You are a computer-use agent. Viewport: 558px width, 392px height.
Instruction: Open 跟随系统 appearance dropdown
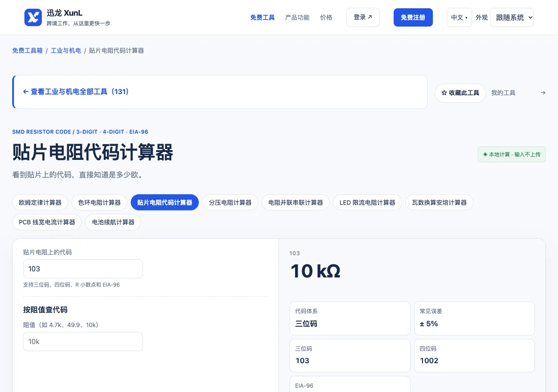click(x=512, y=17)
